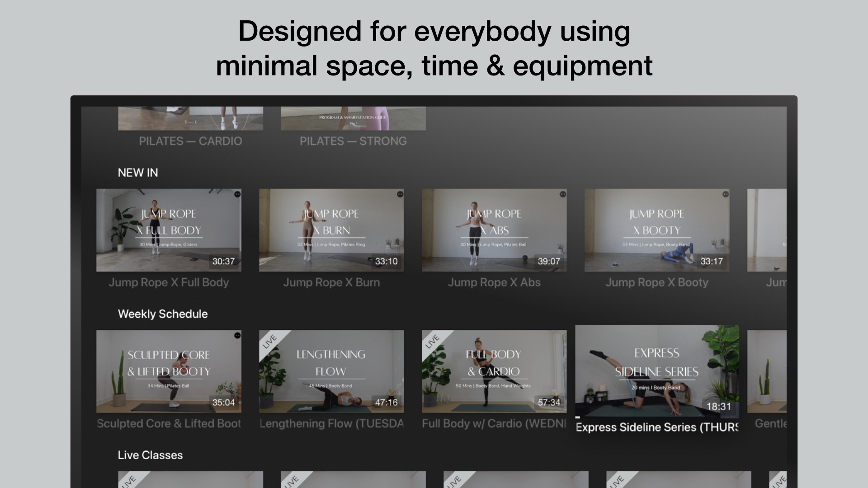
Task: Open the Jump Rope X Booty video thumbnail
Action: (x=657, y=230)
